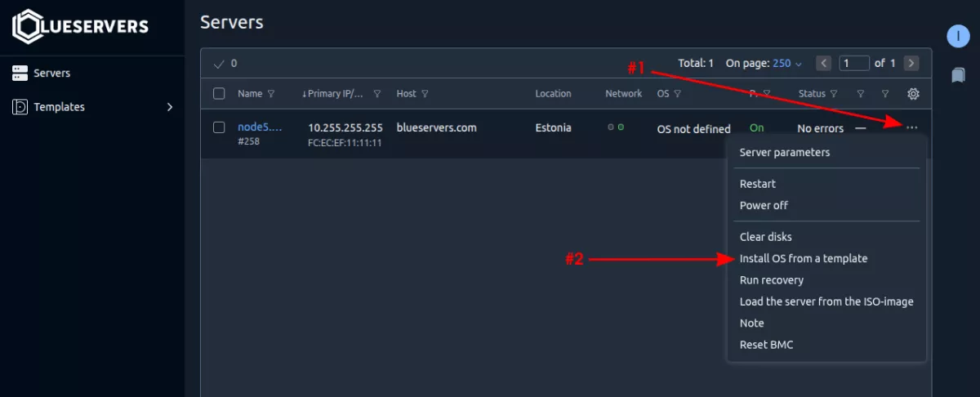980x397 pixels.
Task: Click the No errors status cell
Action: tap(821, 128)
